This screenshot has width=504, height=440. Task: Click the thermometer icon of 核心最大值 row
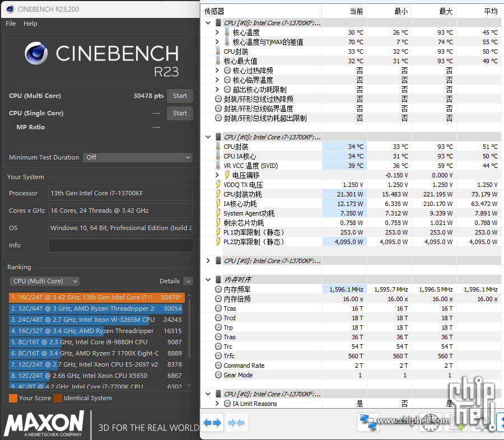click(x=218, y=61)
